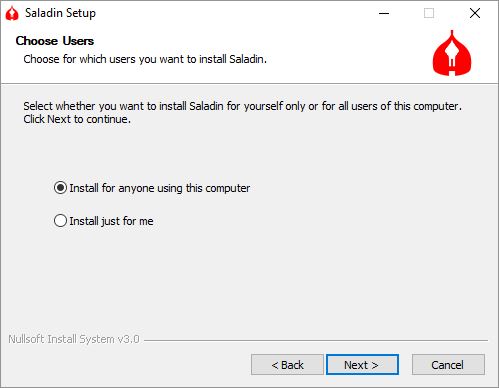
Task: Minimize the Saladin Setup window
Action: [x=384, y=13]
